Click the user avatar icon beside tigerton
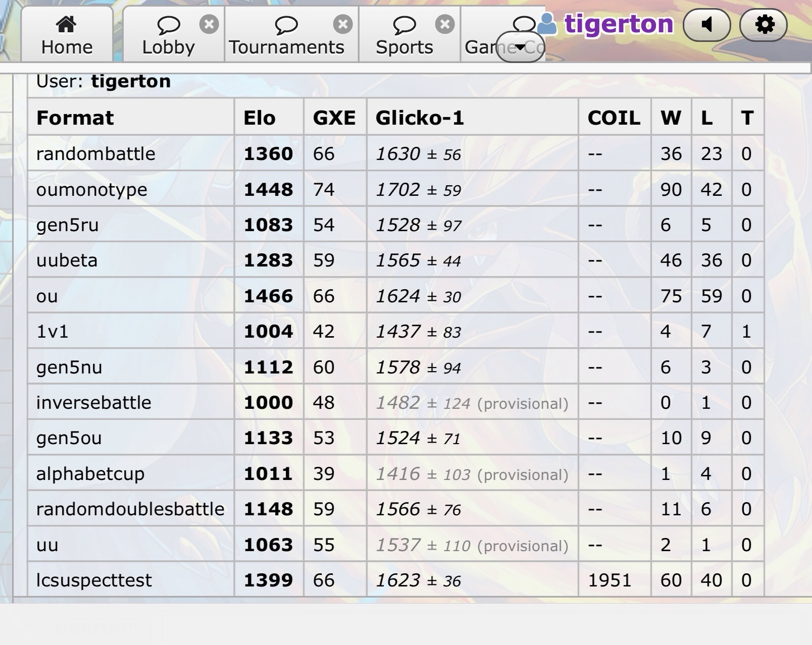The height and width of the screenshot is (645, 812). coord(546,24)
